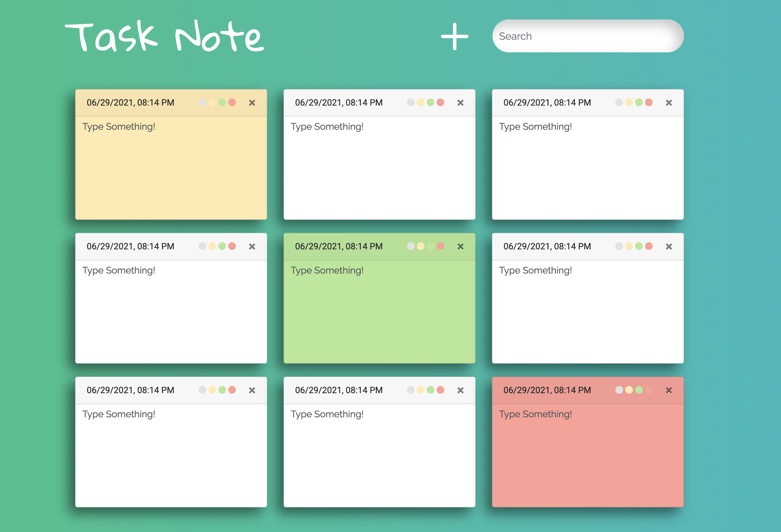The height and width of the screenshot is (532, 781).
Task: Make the top-right note green
Action: (x=639, y=102)
